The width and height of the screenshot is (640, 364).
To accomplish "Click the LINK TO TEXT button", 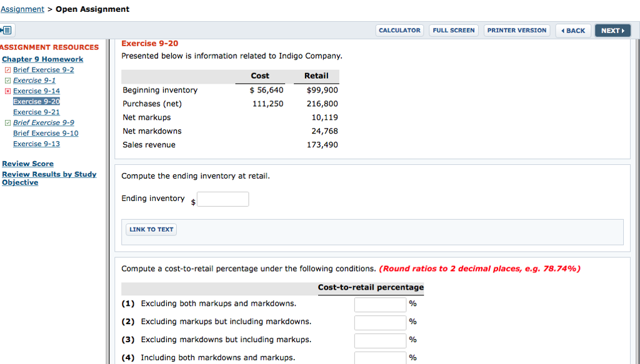I will pos(151,229).
